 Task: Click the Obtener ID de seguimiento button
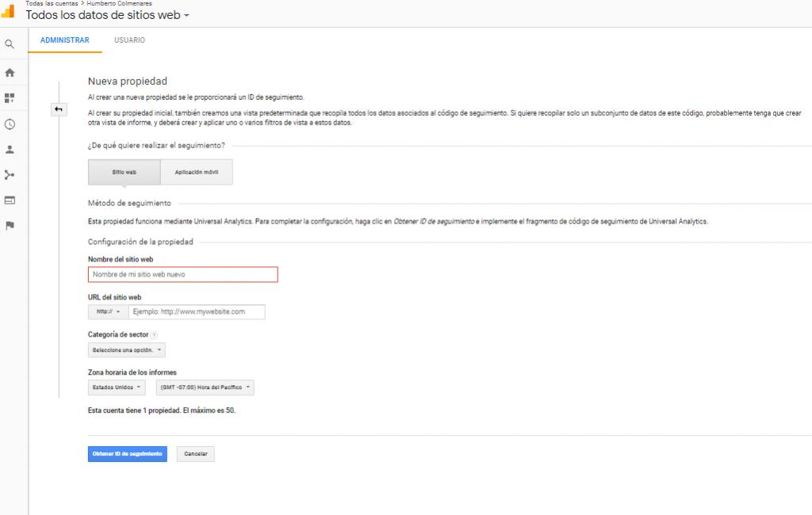(127, 453)
